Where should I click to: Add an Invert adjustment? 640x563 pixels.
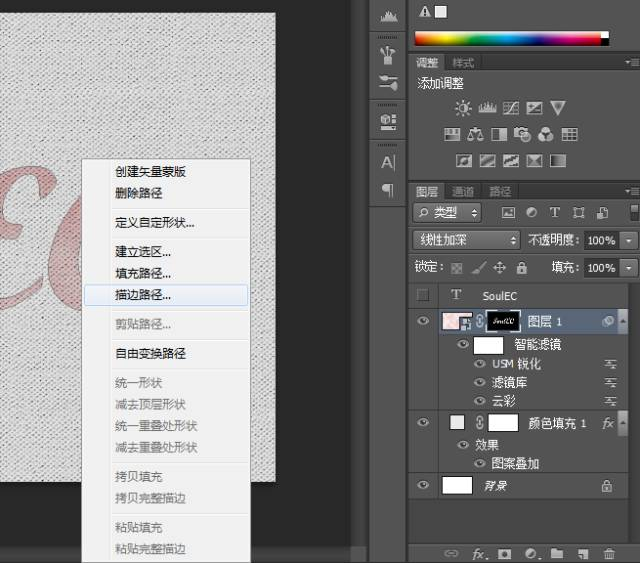coord(464,161)
